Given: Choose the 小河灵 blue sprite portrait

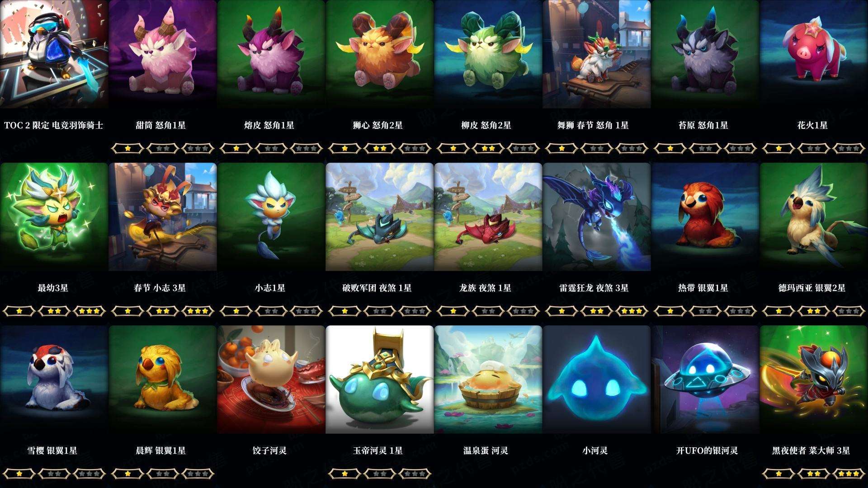Looking at the screenshot, I should tap(597, 380).
